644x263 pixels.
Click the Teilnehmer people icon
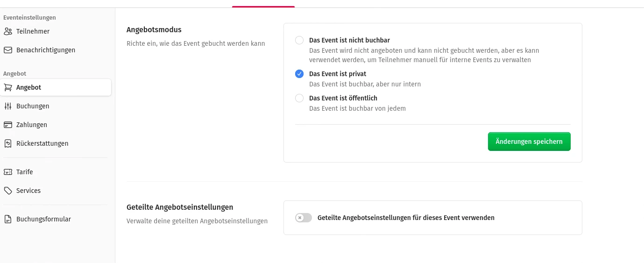(x=8, y=31)
